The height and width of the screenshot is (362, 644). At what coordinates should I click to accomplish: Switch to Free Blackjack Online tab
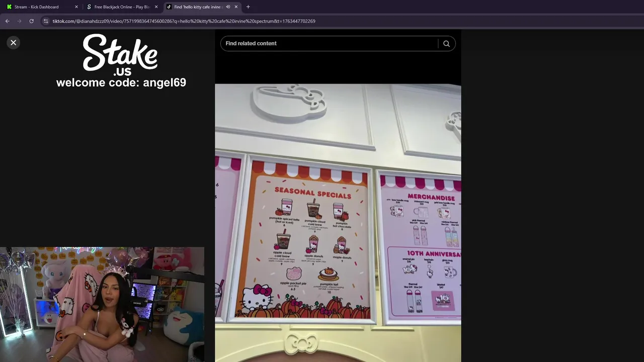(122, 7)
